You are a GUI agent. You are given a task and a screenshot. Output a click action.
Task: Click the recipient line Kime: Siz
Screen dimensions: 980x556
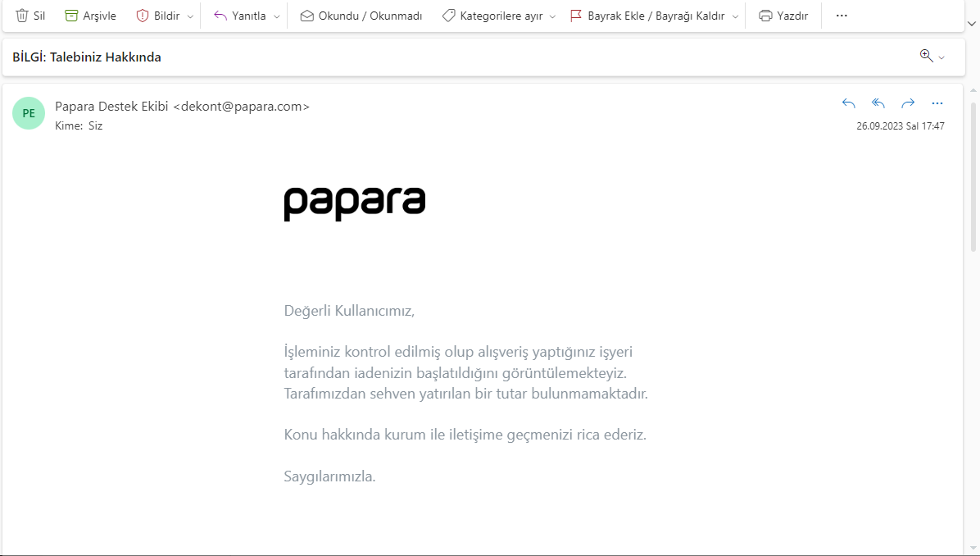click(x=79, y=125)
